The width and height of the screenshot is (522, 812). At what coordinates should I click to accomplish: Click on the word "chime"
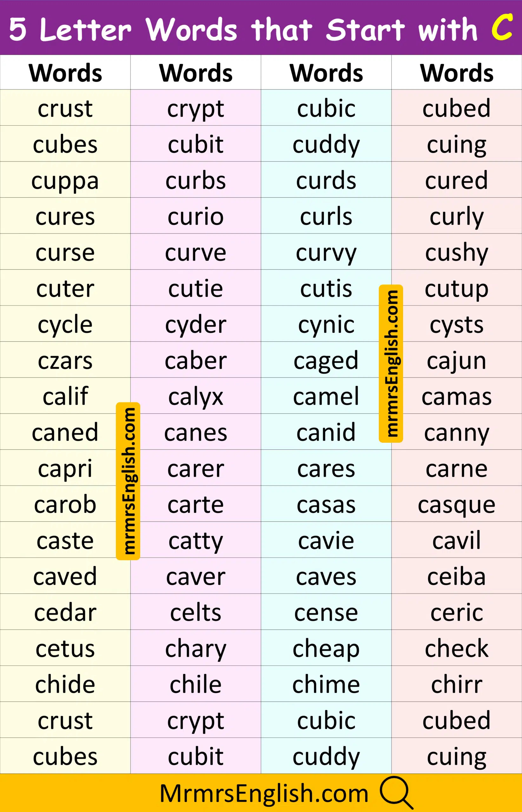pyautogui.click(x=326, y=685)
